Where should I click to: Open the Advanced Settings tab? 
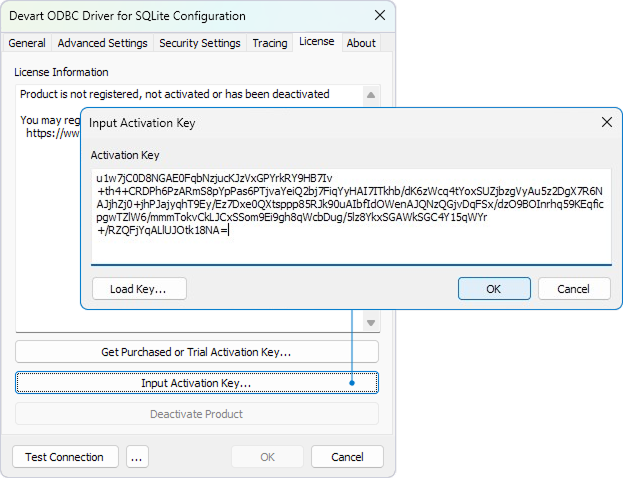(102, 43)
